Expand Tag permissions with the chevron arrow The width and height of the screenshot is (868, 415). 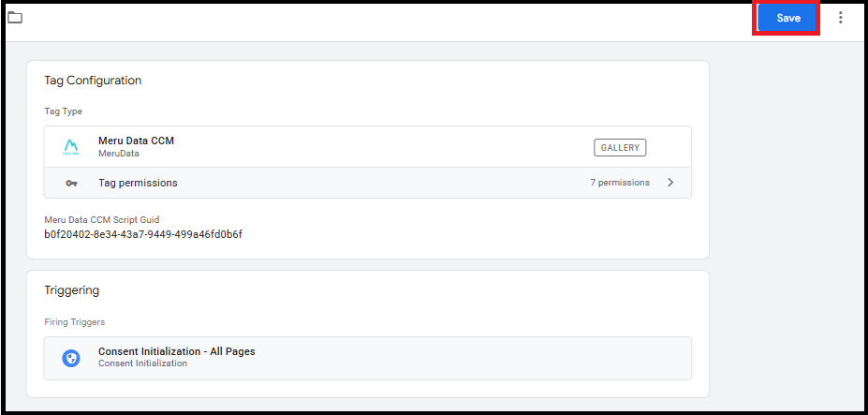point(670,183)
